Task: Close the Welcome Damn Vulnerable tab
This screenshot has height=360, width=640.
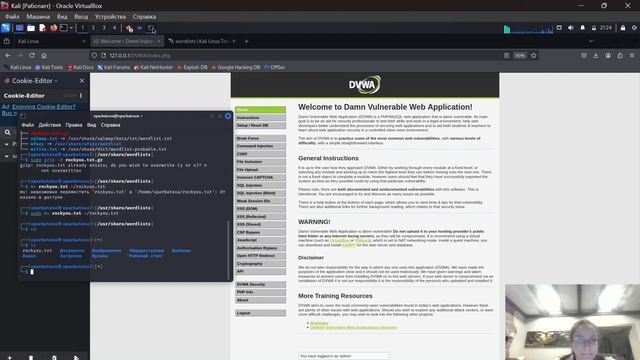Action: click(159, 41)
